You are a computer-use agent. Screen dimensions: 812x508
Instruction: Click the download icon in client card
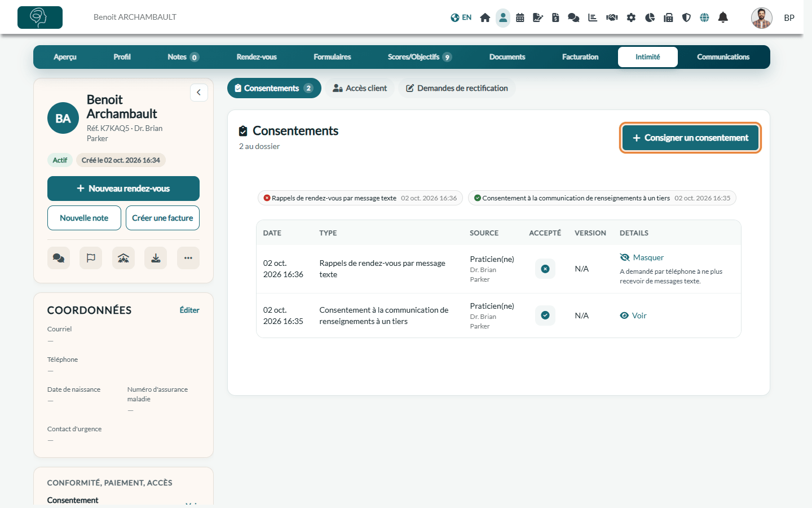pyautogui.click(x=156, y=258)
